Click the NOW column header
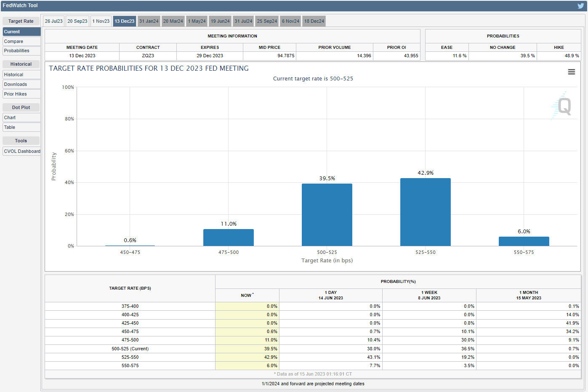Screen dimensions: 588x392 247,295
